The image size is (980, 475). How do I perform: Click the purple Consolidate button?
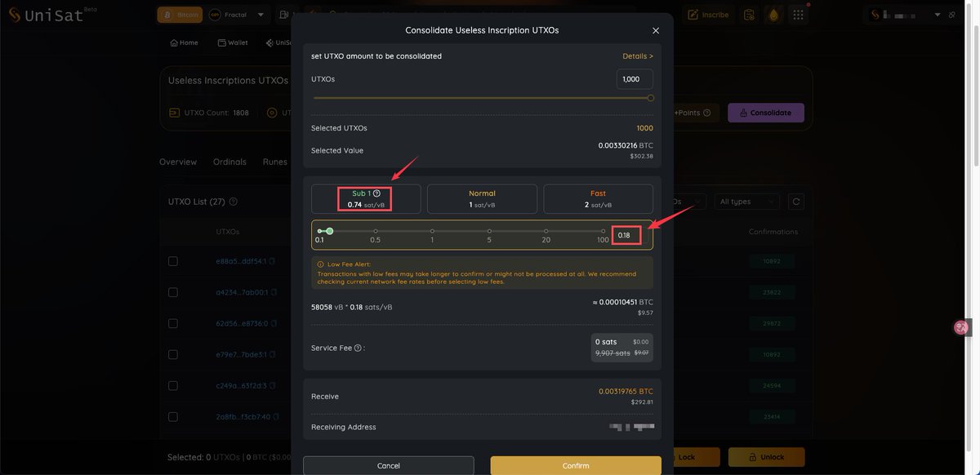766,113
